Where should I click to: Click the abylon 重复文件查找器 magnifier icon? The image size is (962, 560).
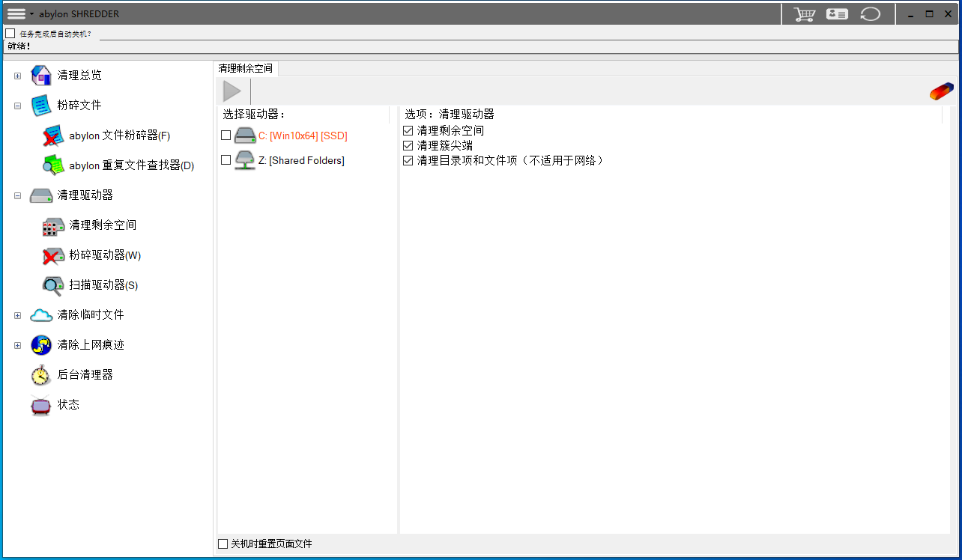coord(52,165)
